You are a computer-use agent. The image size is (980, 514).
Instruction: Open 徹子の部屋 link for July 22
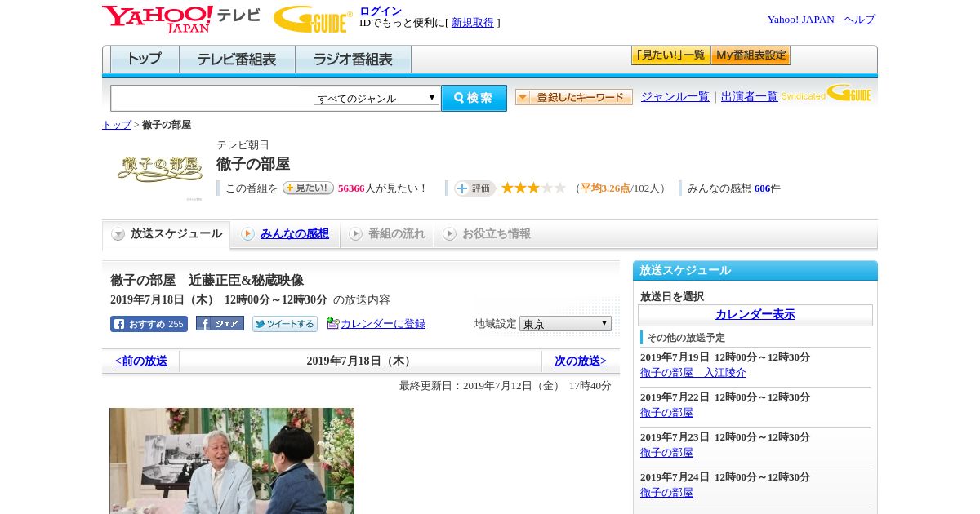coord(666,413)
